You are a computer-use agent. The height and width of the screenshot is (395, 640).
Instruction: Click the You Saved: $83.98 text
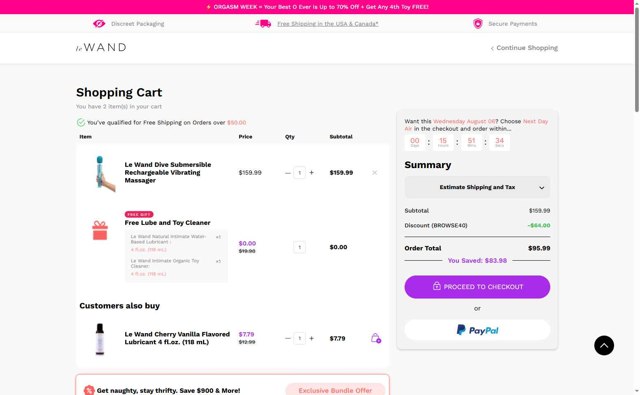[x=477, y=260]
